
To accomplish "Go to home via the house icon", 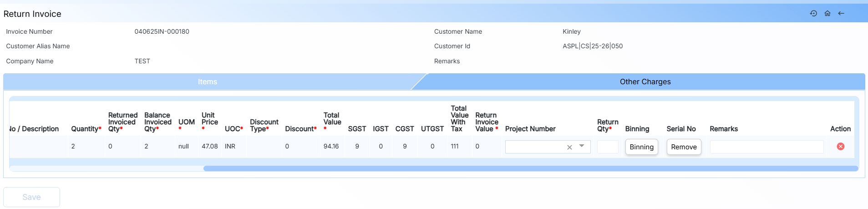I will 827,14.
